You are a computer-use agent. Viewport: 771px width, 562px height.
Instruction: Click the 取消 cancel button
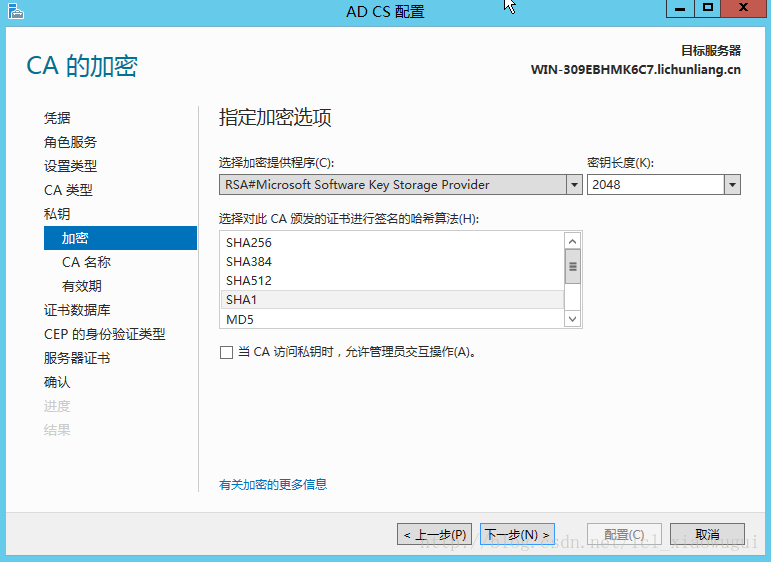(x=707, y=534)
